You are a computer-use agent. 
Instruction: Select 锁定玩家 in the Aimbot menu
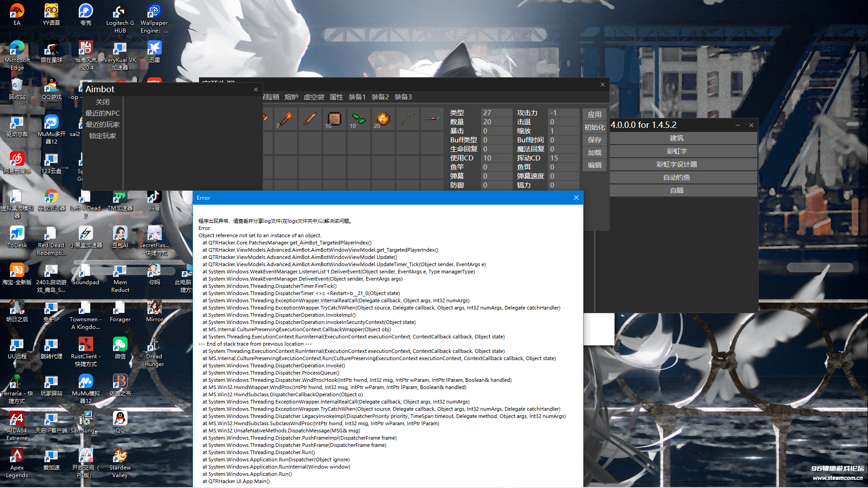(102, 136)
